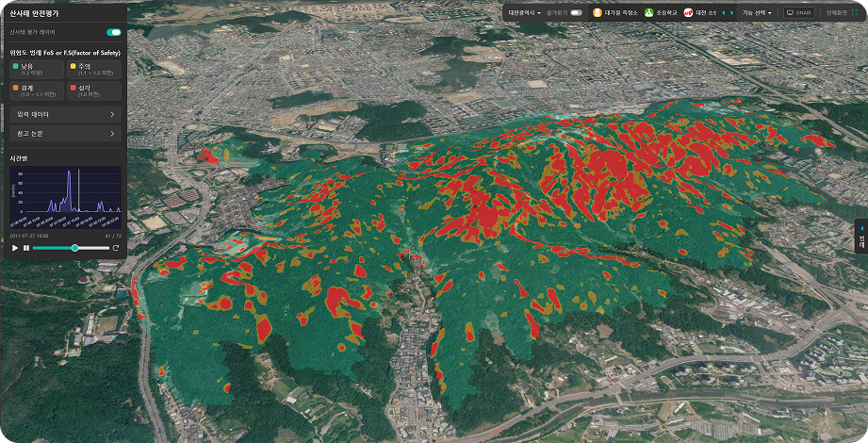
Task: Select the 초등학교 label
Action: click(666, 13)
